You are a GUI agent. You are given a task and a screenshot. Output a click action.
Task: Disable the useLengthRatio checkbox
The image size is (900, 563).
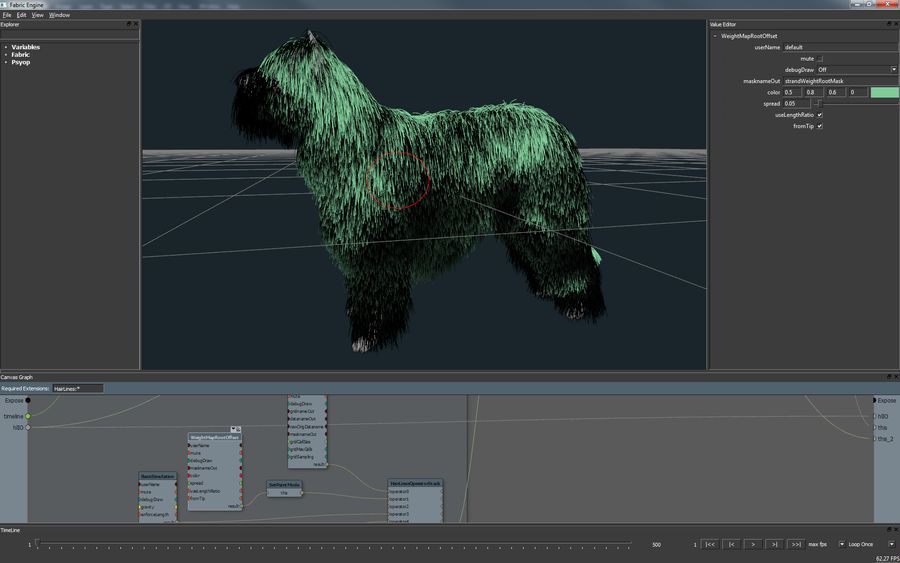(x=820, y=114)
